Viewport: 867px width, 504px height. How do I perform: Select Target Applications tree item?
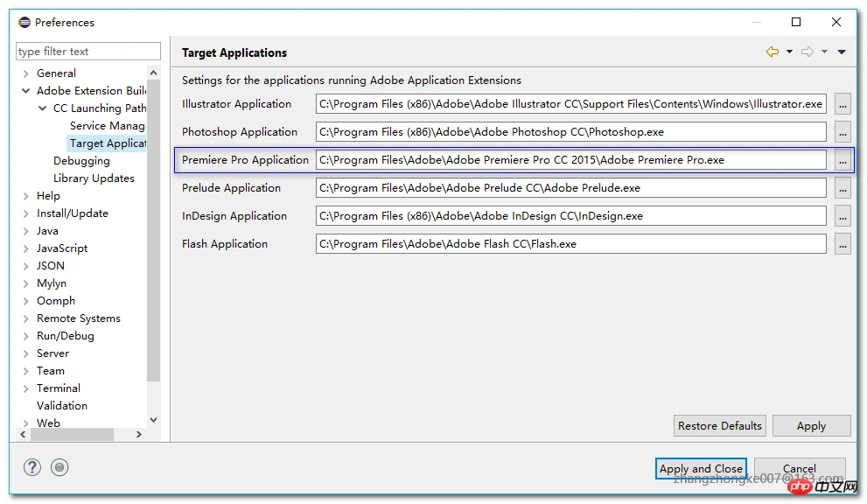(x=108, y=143)
